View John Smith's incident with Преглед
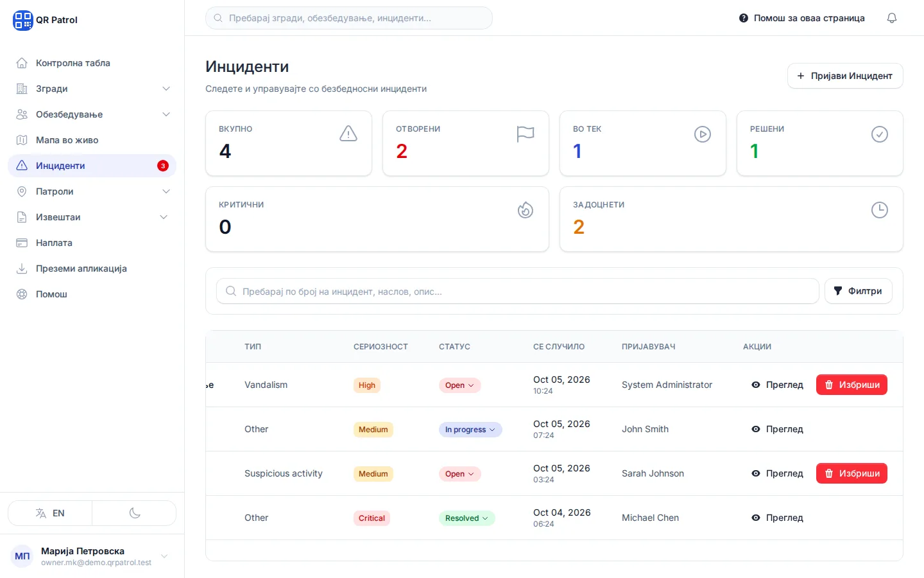This screenshot has height=578, width=924. coord(777,429)
